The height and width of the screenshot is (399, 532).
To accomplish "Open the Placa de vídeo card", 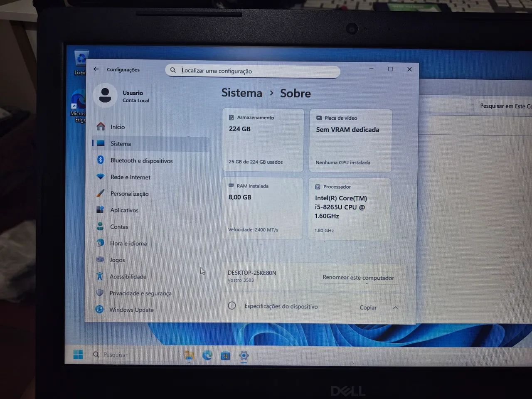I will 350,140.
